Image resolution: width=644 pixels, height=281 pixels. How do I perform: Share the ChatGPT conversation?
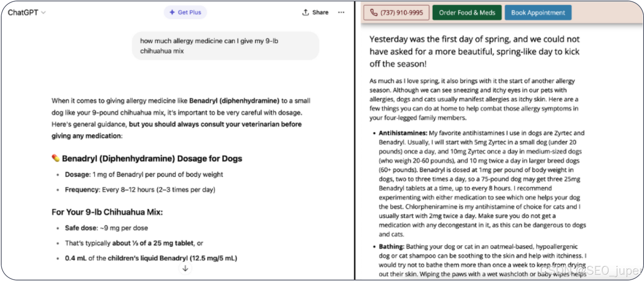(315, 12)
